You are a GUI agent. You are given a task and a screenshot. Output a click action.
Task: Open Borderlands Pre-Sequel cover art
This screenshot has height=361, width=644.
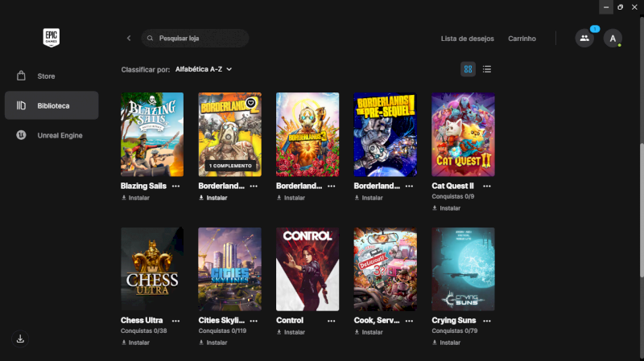[x=386, y=134]
